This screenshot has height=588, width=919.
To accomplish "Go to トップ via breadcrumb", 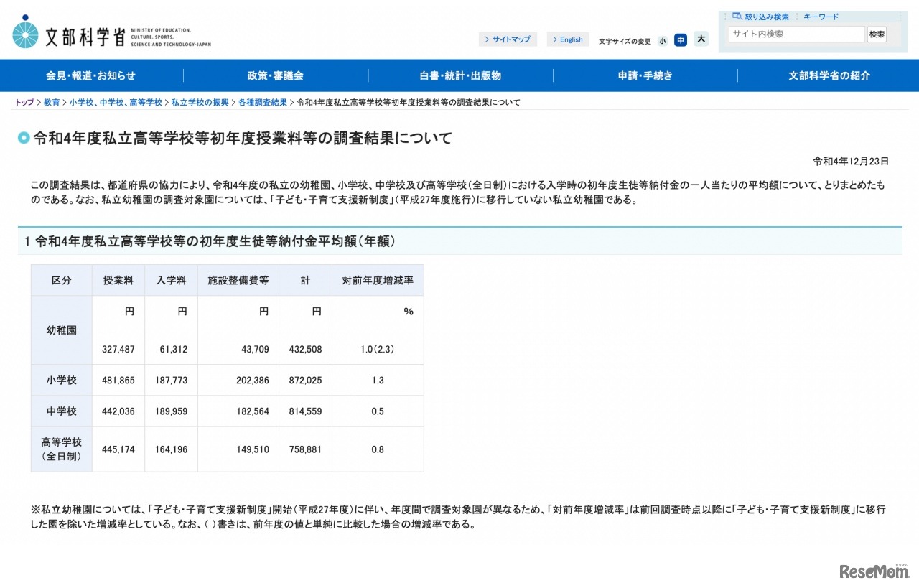I will [x=24, y=102].
